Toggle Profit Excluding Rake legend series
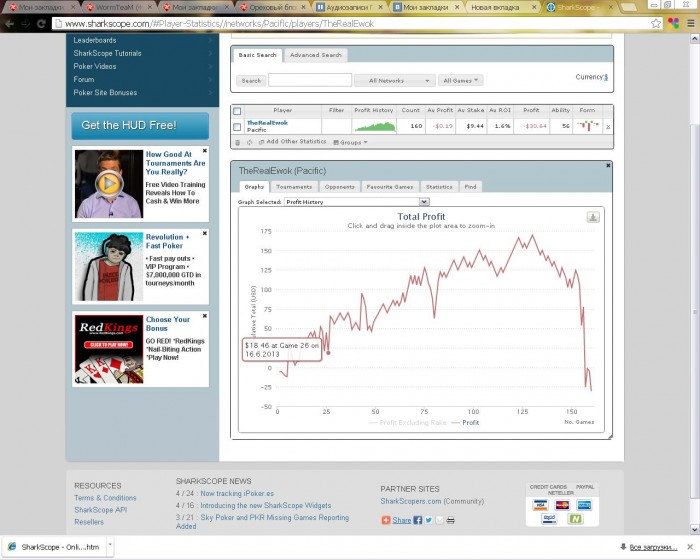The image size is (700, 560). pos(408,423)
